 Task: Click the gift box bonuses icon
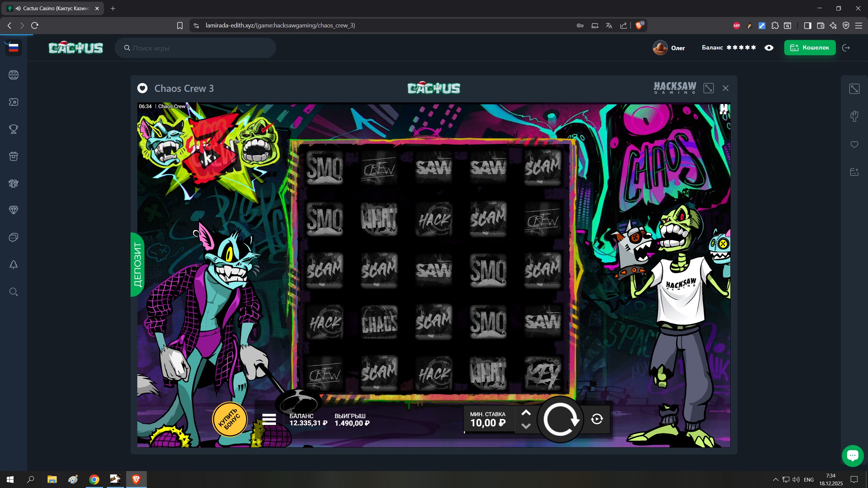[14, 156]
